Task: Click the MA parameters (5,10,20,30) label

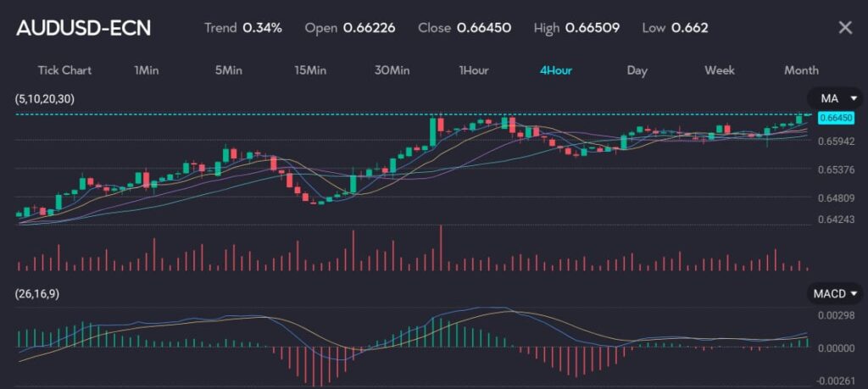Action: (45, 99)
